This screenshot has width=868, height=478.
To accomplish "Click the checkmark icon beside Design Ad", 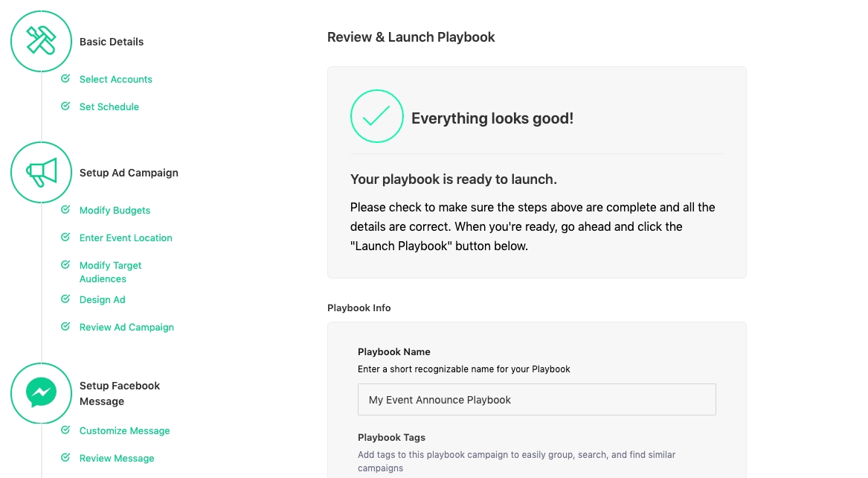I will click(x=65, y=299).
